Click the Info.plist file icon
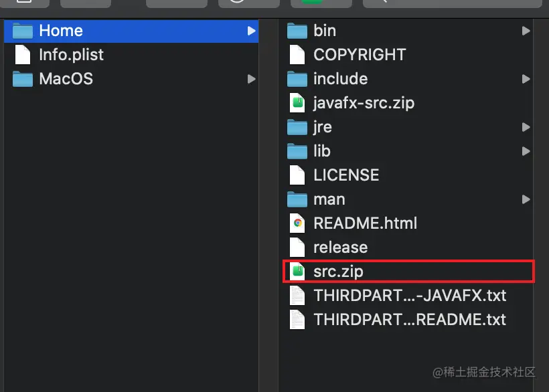 (22, 55)
